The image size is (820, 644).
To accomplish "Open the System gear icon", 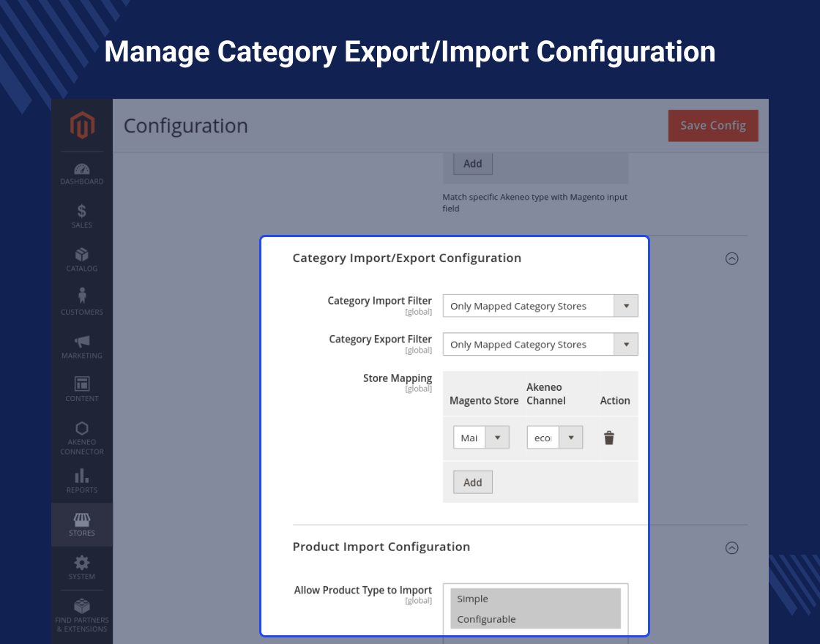I will click(x=81, y=563).
